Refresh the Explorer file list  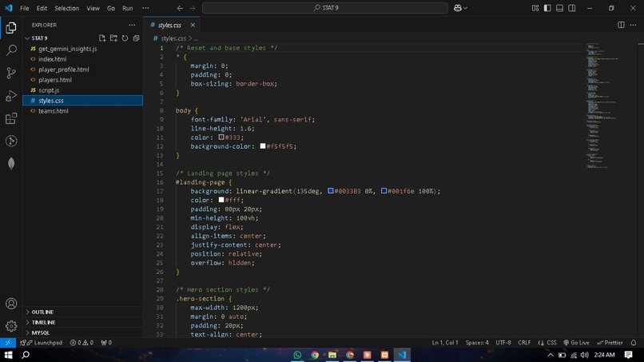[x=125, y=38]
